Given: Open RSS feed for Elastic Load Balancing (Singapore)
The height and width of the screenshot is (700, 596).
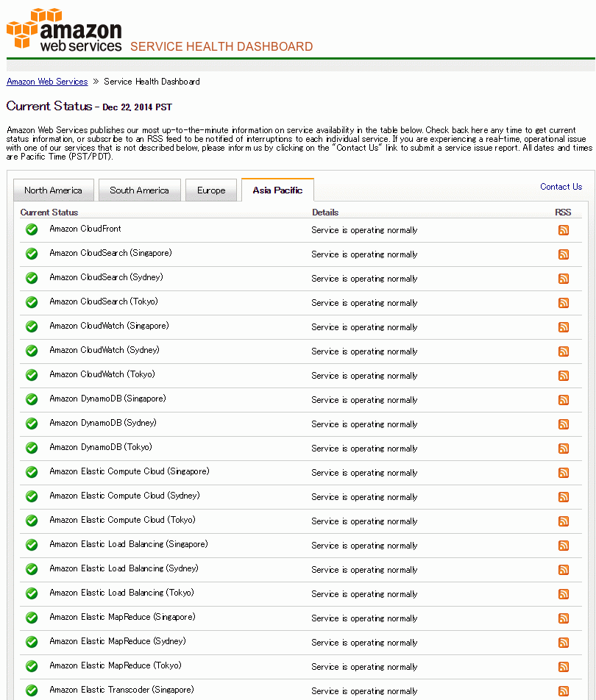Looking at the screenshot, I should tap(564, 546).
